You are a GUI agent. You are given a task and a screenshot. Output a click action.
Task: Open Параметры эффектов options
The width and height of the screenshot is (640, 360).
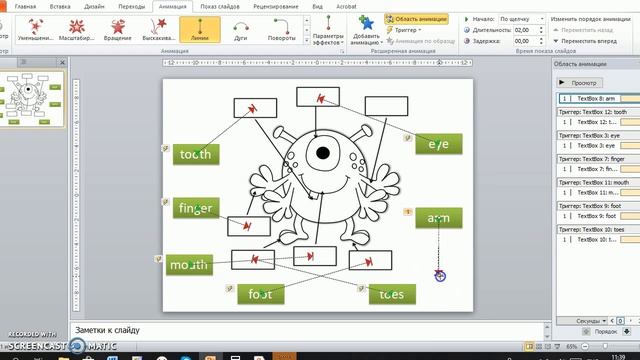(328, 30)
